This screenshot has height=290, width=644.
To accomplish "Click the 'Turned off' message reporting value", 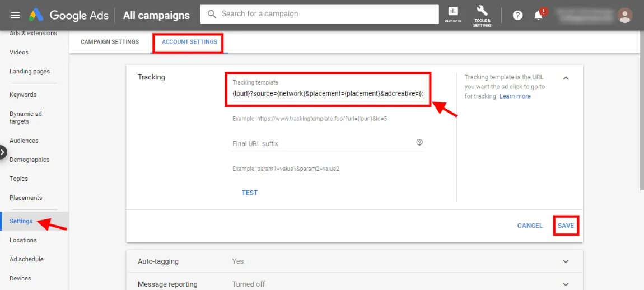I will pyautogui.click(x=249, y=284).
